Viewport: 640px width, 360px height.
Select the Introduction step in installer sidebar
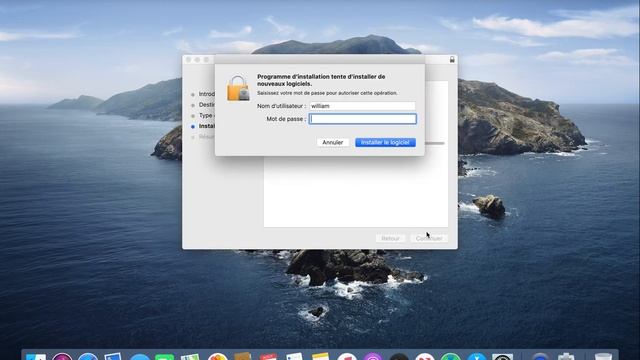point(203,94)
